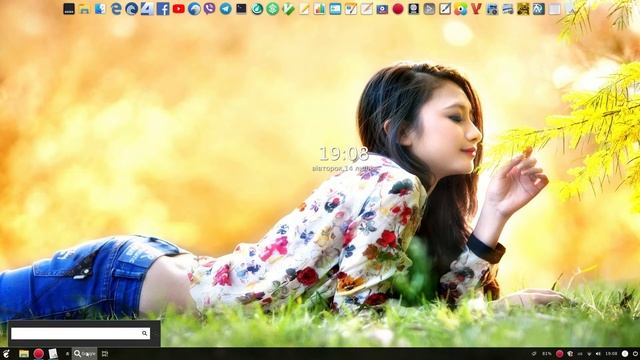Click the shield icon in the system tray
The height and width of the screenshot is (360, 640).
tap(570, 353)
